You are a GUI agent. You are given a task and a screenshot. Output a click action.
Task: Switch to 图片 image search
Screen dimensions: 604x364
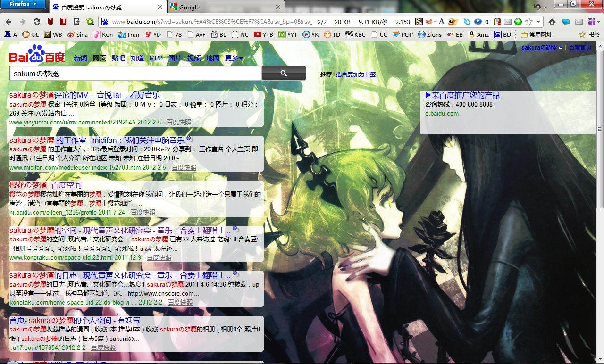tap(175, 58)
